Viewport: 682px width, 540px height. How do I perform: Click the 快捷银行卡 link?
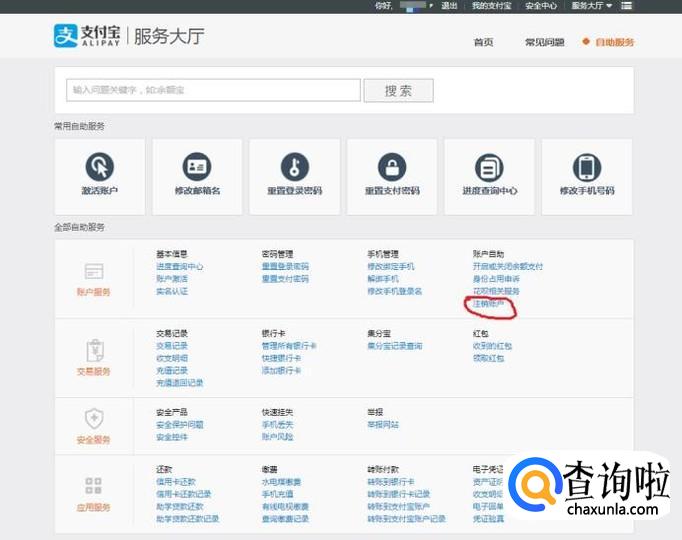[x=281, y=358]
